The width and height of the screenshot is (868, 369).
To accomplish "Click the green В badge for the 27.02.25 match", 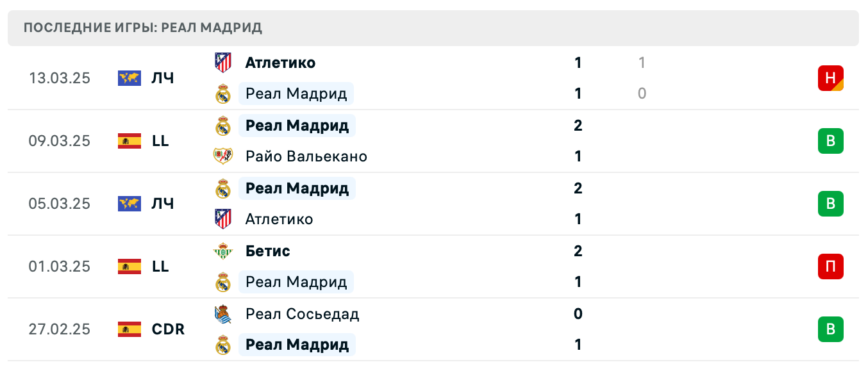I will coord(831,329).
